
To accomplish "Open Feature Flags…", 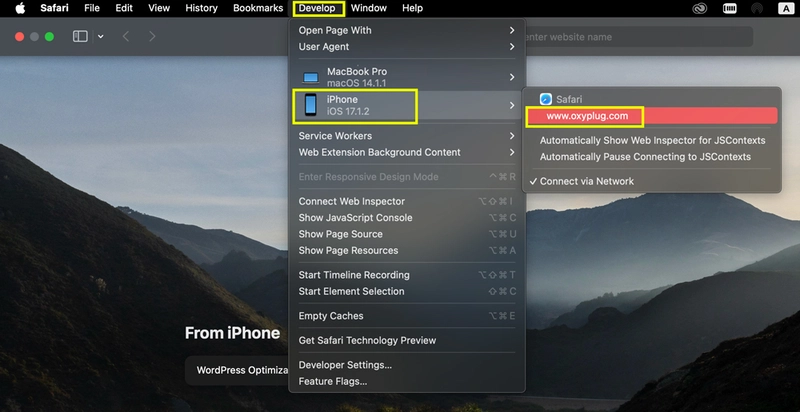I will [407, 381].
